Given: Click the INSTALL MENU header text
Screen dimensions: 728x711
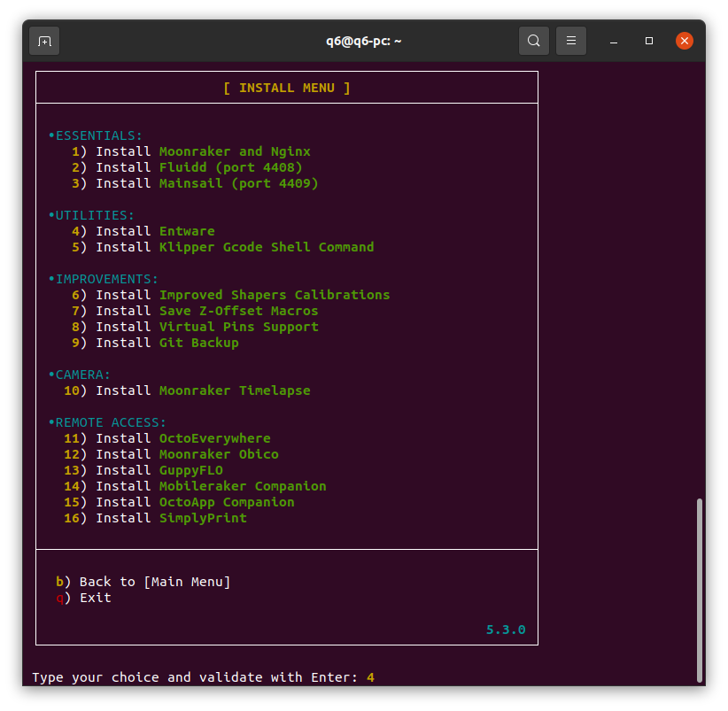Looking at the screenshot, I should point(286,88).
